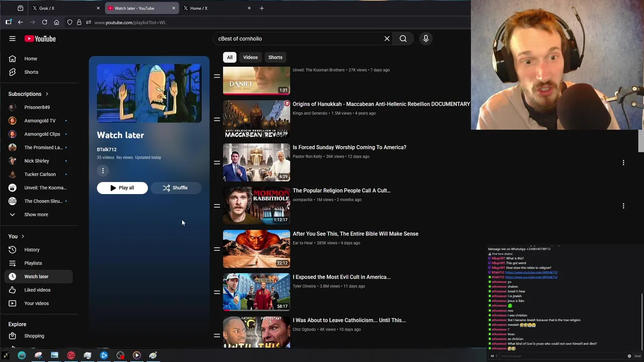Open the media player taskbar icon

point(136,355)
